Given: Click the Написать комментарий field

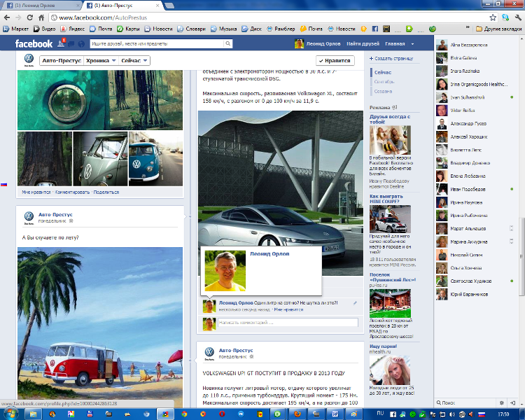Looking at the screenshot, I should [x=288, y=323].
